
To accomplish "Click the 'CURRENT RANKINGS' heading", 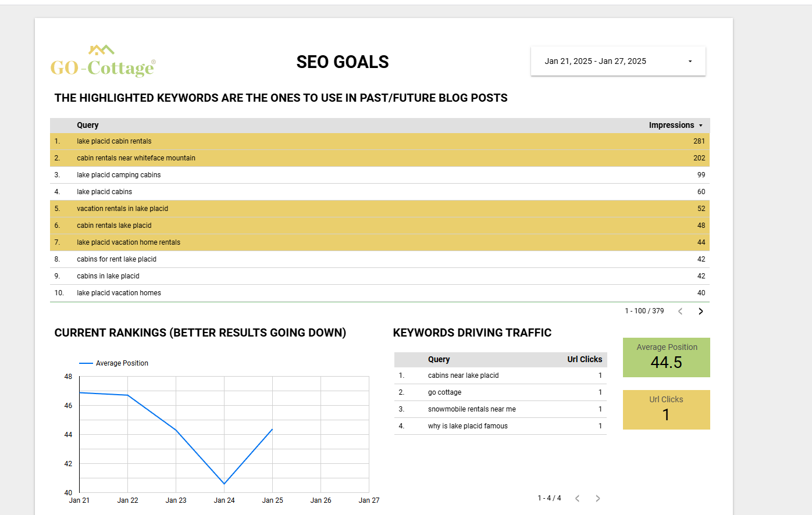I will coord(200,332).
